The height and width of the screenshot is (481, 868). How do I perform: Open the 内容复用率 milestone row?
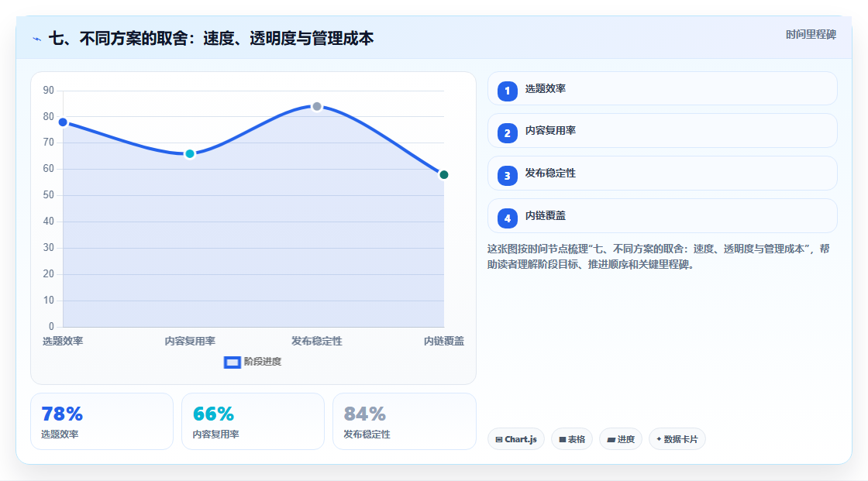click(662, 131)
